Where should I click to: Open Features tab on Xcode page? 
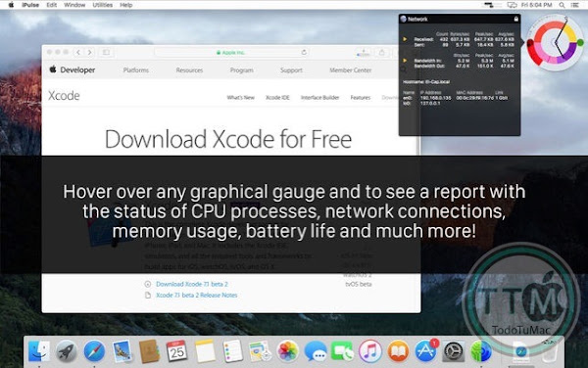coord(361,97)
